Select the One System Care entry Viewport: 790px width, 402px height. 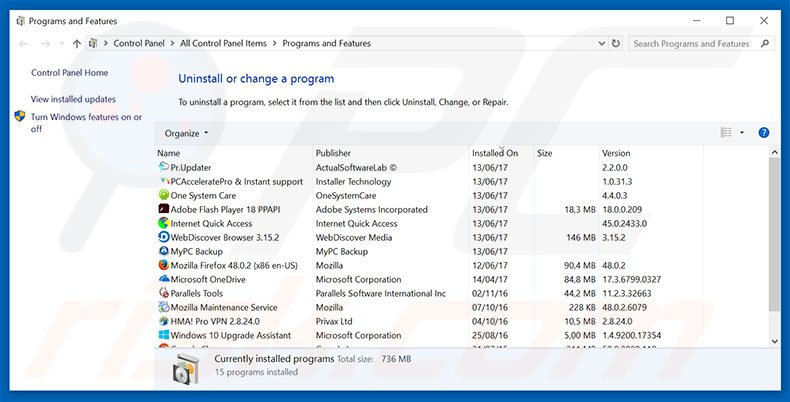coord(203,195)
